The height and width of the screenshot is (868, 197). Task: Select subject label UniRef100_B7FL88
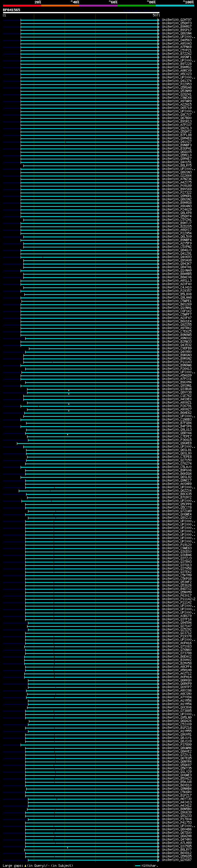[x=177, y=135]
